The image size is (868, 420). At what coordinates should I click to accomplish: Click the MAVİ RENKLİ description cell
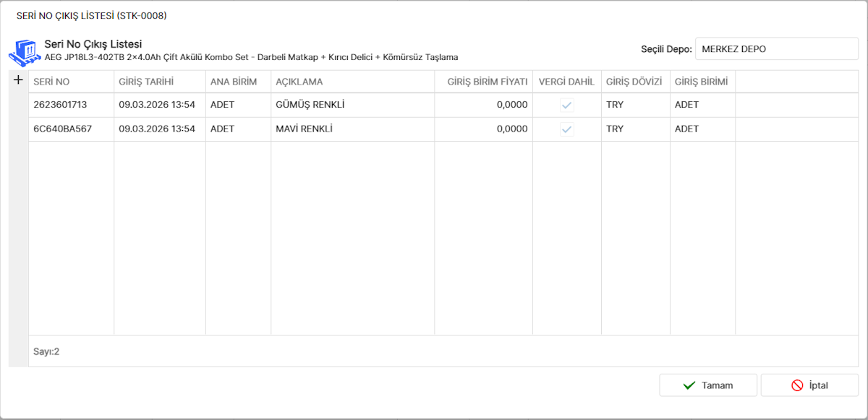(x=352, y=129)
